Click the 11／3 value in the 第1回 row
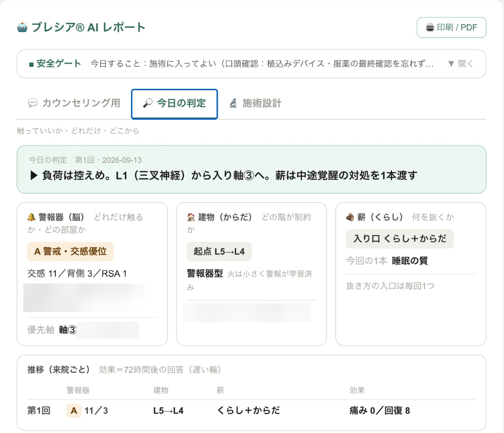The height and width of the screenshot is (433, 504). click(x=96, y=411)
